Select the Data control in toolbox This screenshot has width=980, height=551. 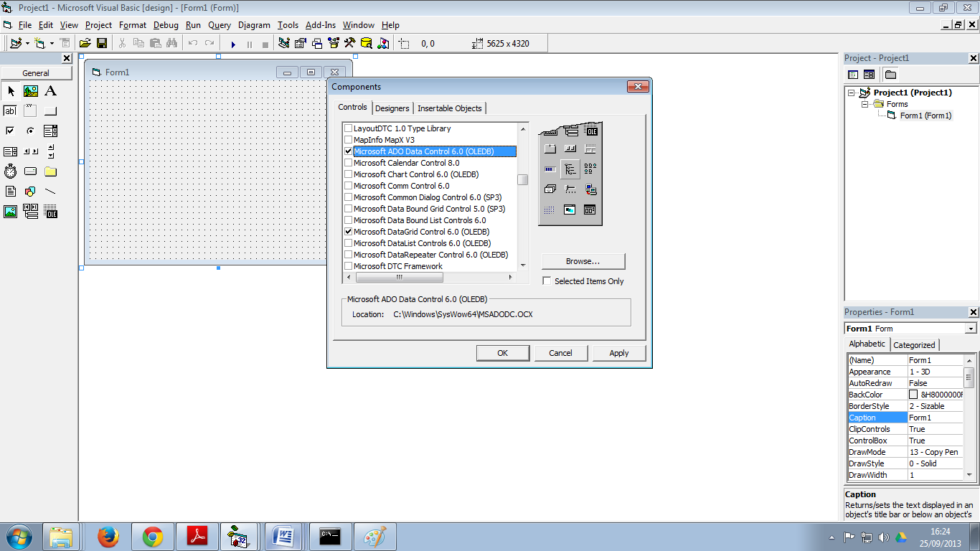(31, 212)
